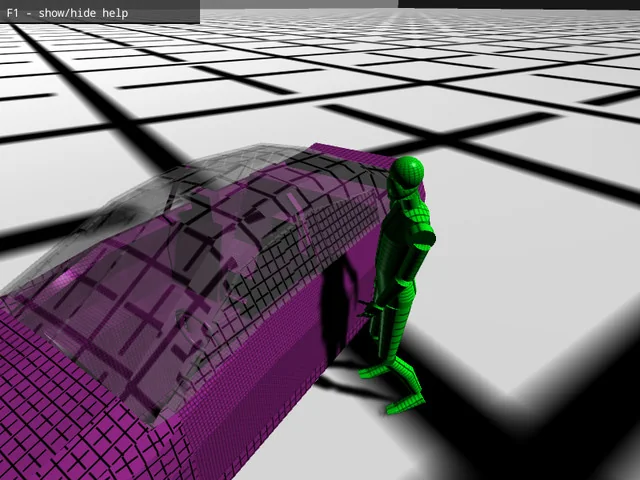
Task: Click the black sky strip at top right
Action: click(x=520, y=3)
